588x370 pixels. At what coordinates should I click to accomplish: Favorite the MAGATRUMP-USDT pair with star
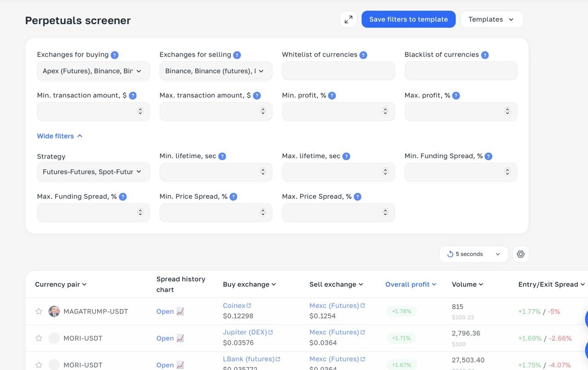pos(39,312)
